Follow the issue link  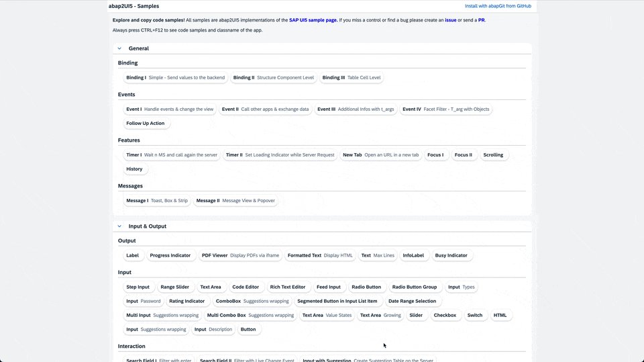click(451, 20)
